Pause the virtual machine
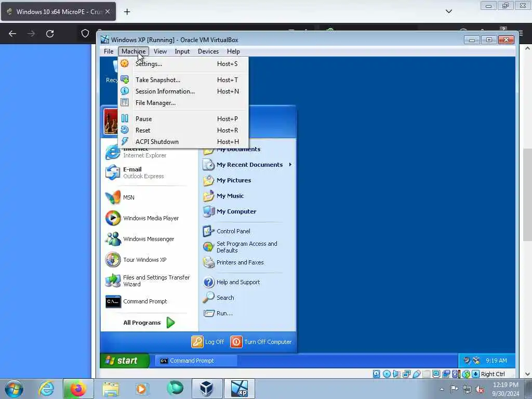 tap(183, 119)
